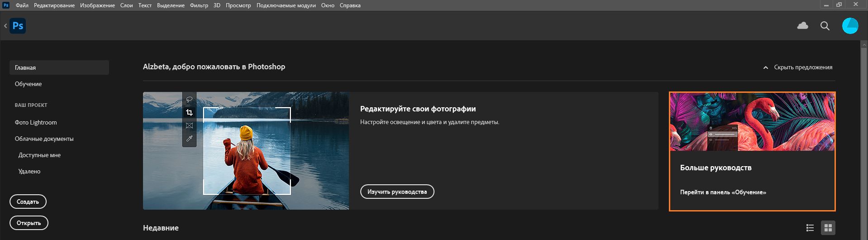Open the Файл menu
This screenshot has width=868, height=240.
point(22,5)
